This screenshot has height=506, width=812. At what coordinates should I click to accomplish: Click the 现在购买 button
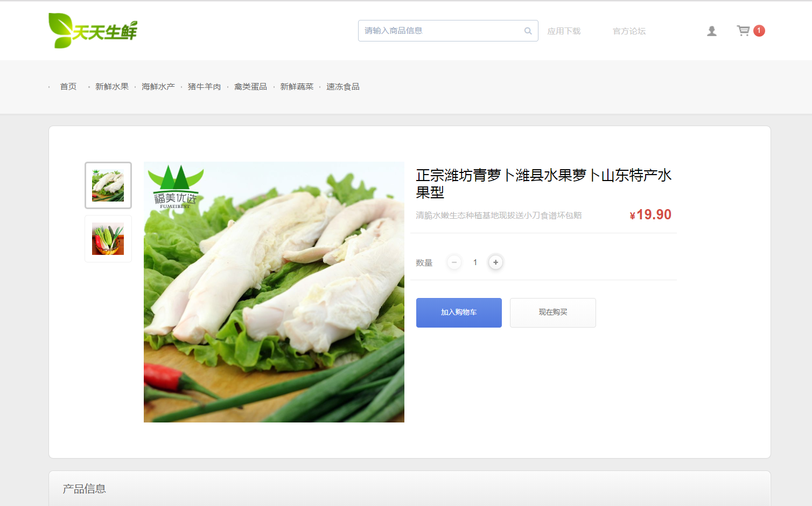(553, 313)
